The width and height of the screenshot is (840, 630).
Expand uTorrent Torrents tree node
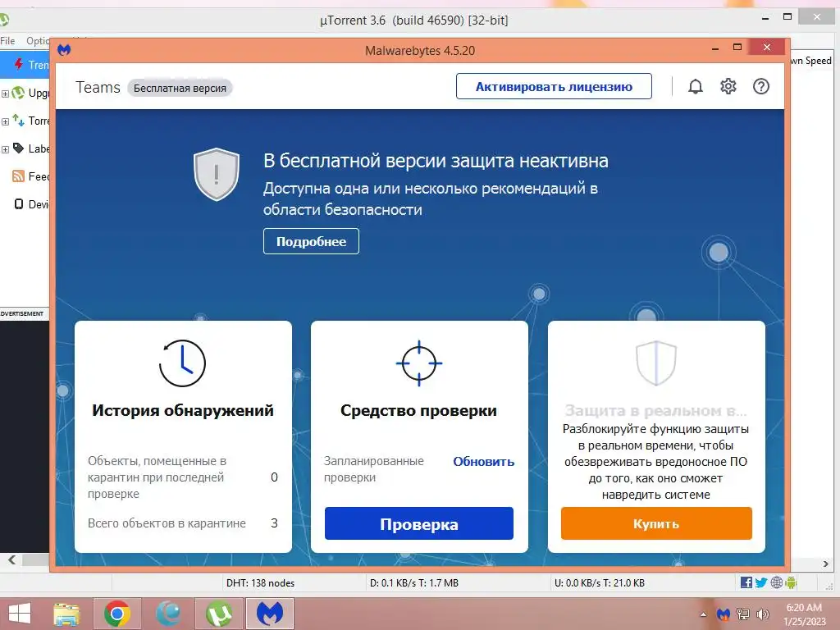pos(6,121)
